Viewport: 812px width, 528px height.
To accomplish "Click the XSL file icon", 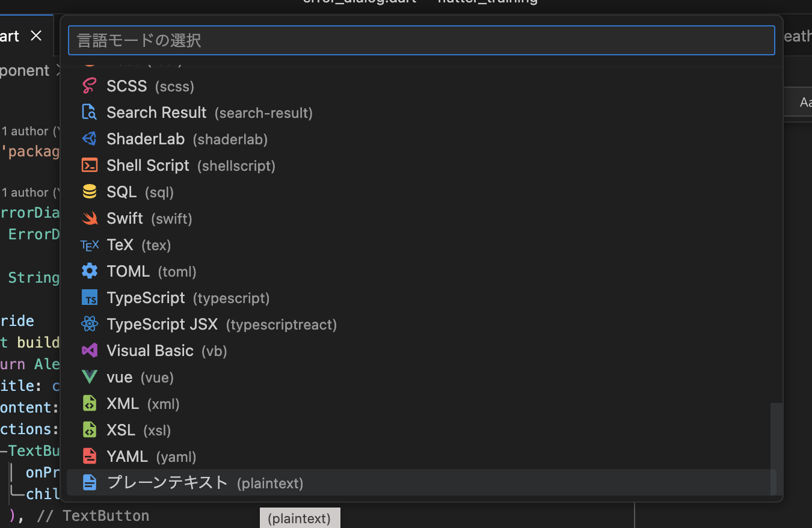I will coord(90,430).
